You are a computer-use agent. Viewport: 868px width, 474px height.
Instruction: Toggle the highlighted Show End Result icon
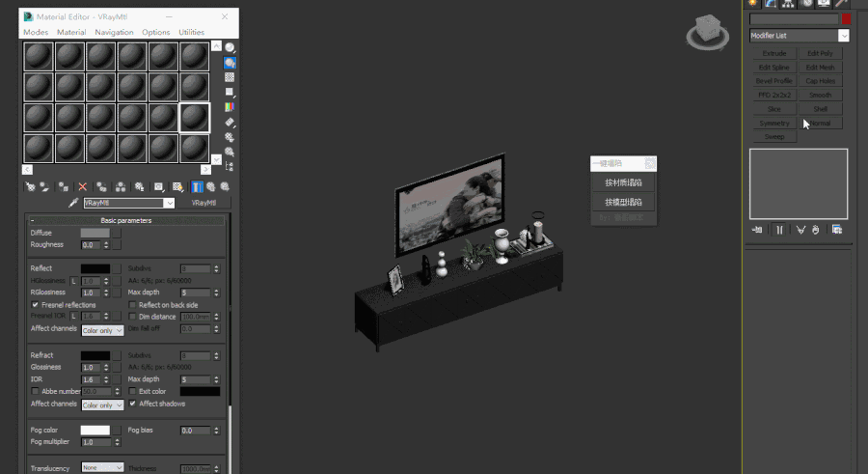click(197, 187)
